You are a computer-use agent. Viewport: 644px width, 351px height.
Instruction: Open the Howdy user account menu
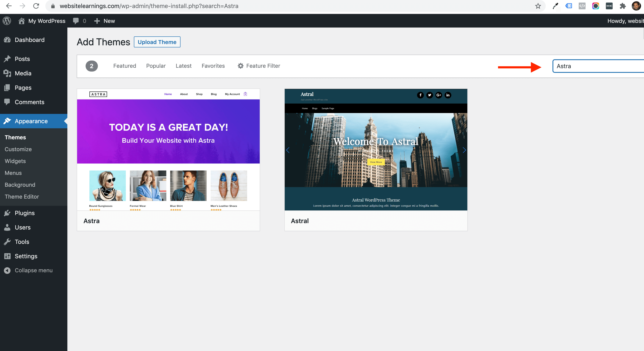pos(626,21)
